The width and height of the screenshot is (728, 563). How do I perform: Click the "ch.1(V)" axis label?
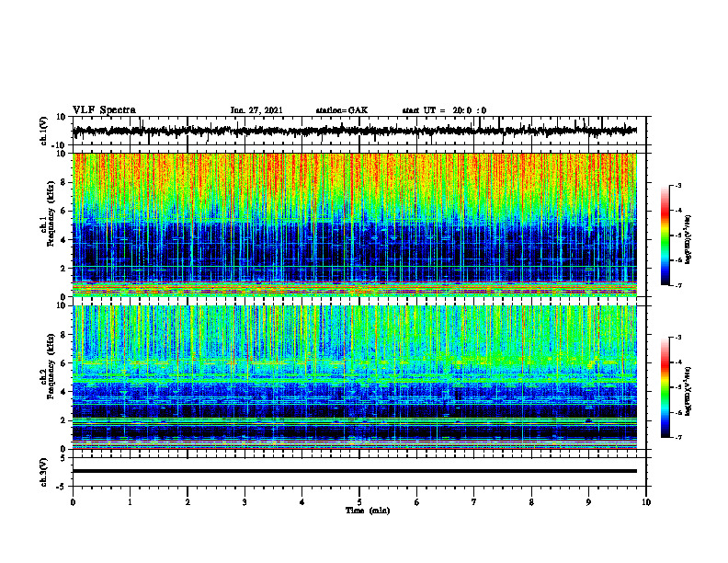(44, 131)
